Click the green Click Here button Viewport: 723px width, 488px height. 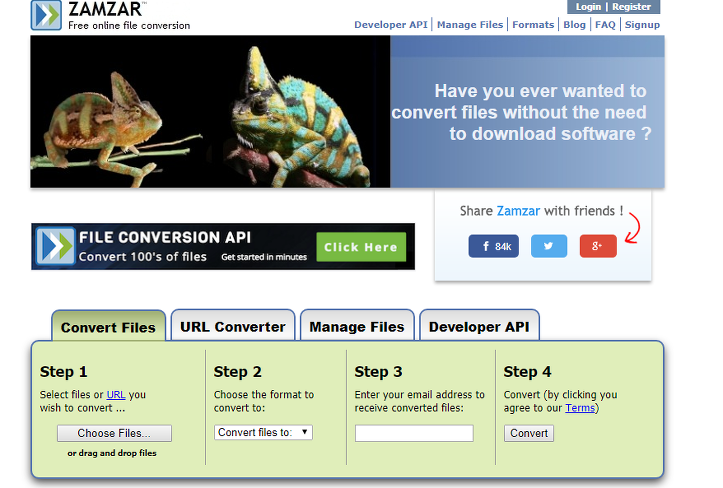coord(361,247)
